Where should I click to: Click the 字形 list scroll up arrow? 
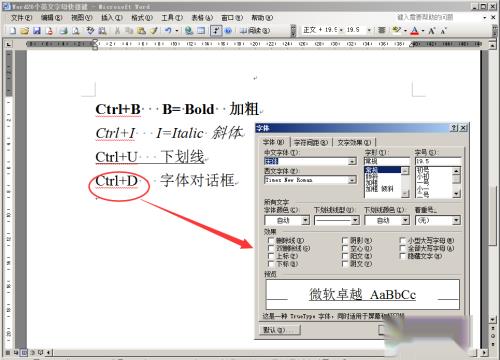(x=405, y=171)
